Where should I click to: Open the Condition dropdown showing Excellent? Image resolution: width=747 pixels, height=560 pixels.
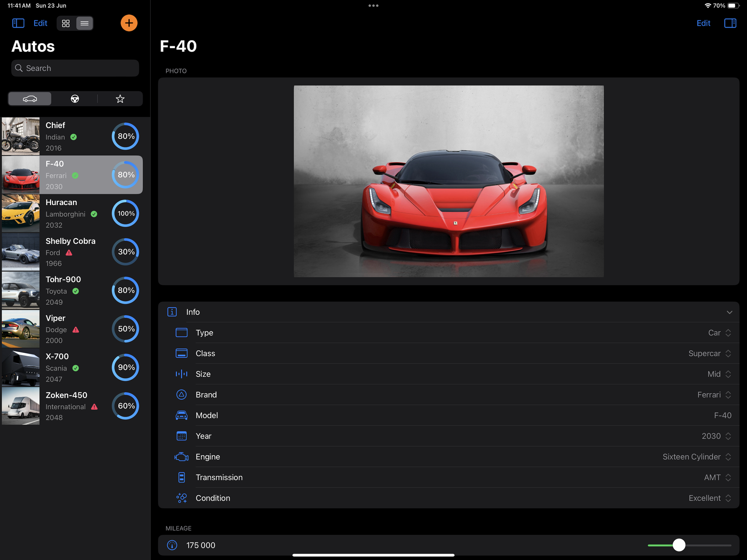(x=710, y=498)
